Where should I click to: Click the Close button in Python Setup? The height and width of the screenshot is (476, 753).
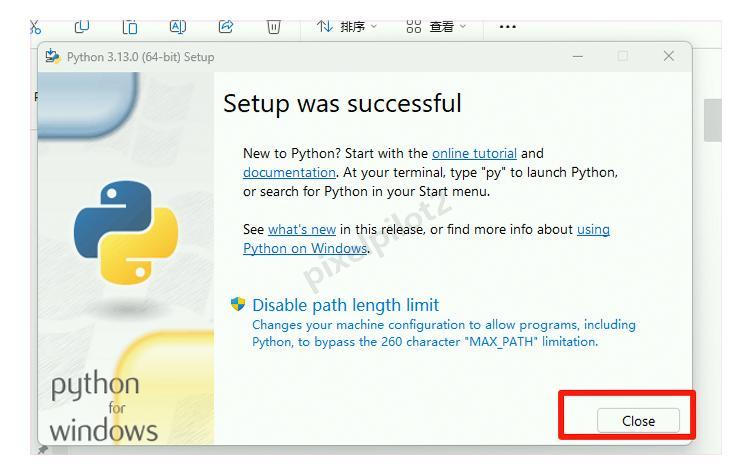pyautogui.click(x=638, y=421)
